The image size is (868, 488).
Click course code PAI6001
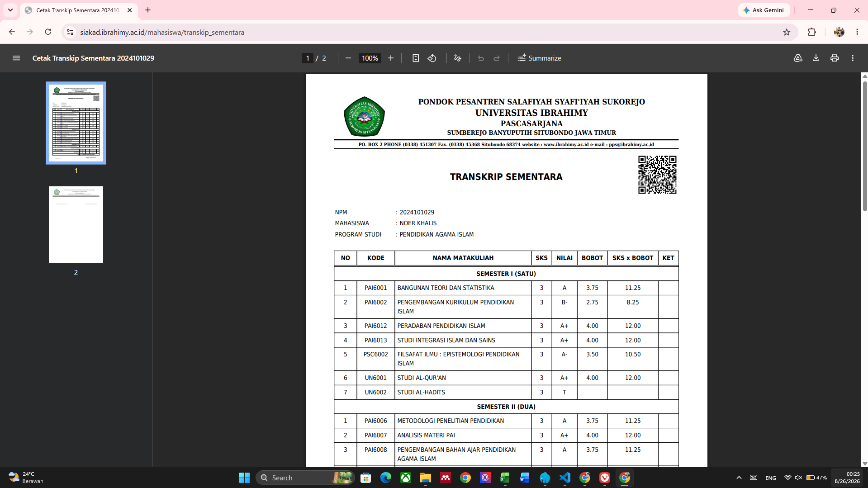pos(376,288)
